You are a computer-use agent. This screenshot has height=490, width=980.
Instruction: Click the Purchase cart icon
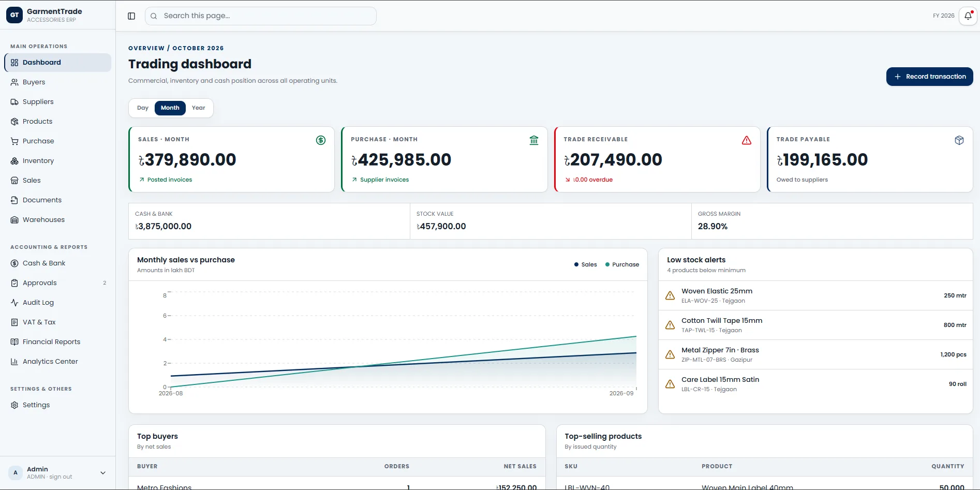[14, 141]
